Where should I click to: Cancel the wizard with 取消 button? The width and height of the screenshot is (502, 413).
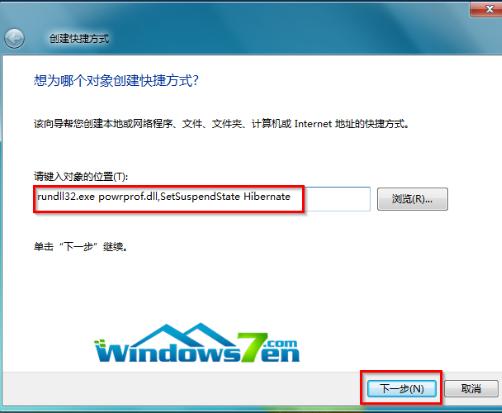click(x=471, y=388)
